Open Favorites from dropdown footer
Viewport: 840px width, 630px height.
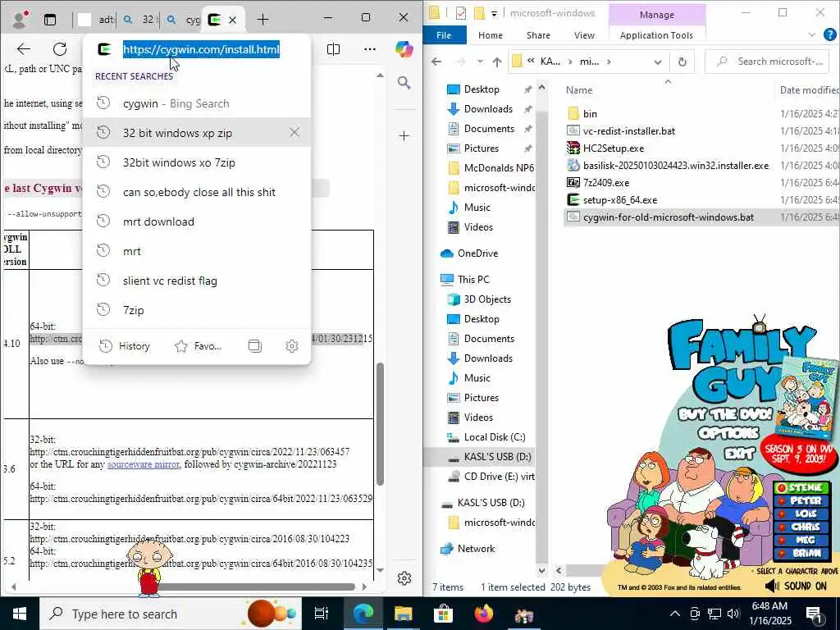[199, 346]
